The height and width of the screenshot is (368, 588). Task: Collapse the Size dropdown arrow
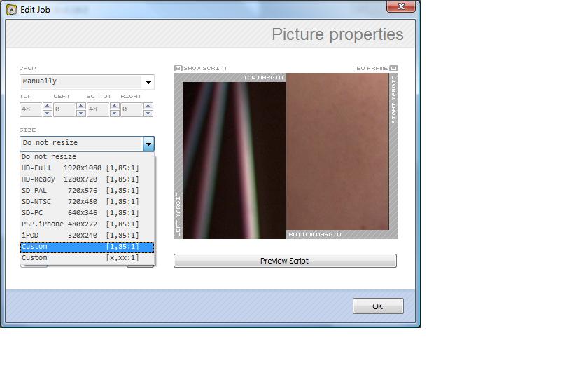tap(148, 144)
